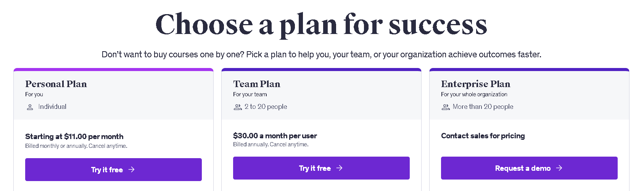The width and height of the screenshot is (644, 191).
Task: Request a demo for the Enterprise Plan
Action: point(529,168)
